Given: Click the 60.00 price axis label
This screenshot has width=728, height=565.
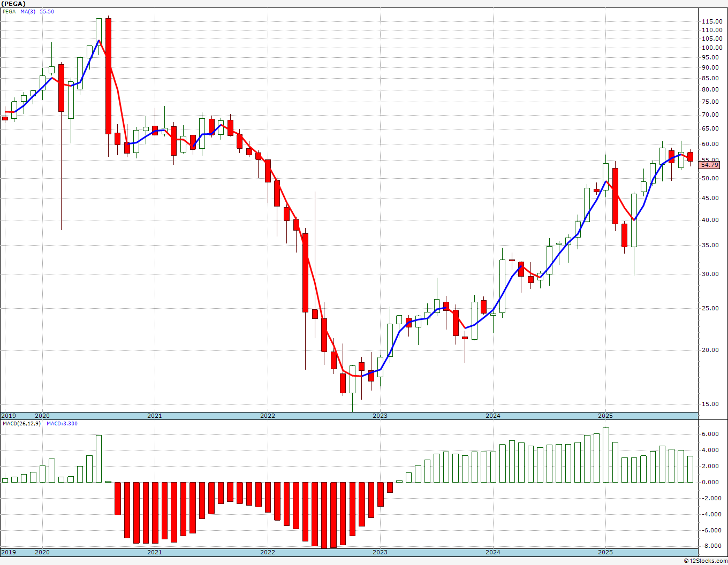Looking at the screenshot, I should (711, 144).
